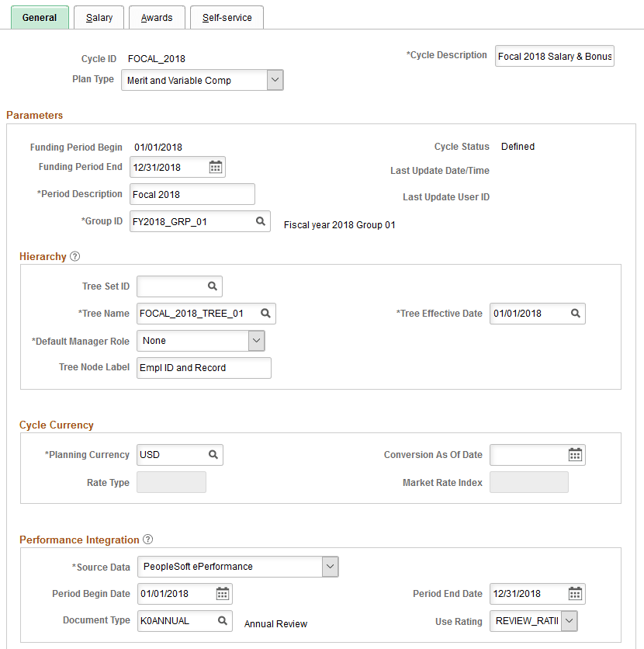
Task: Open the Tree Name lookup prompt
Action: [266, 314]
